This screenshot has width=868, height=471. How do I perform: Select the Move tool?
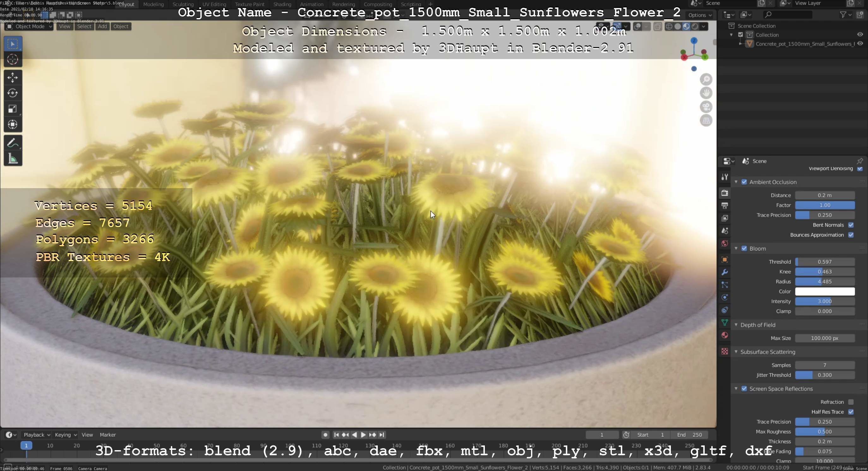click(13, 77)
